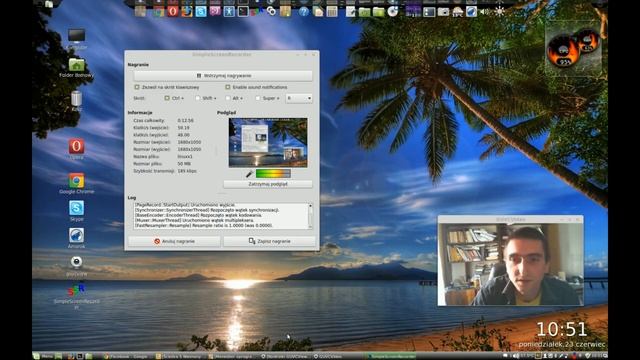Viewport: 640px width, 360px height.
Task: Click the sun brightness icon in the top dock
Action: [x=499, y=11]
